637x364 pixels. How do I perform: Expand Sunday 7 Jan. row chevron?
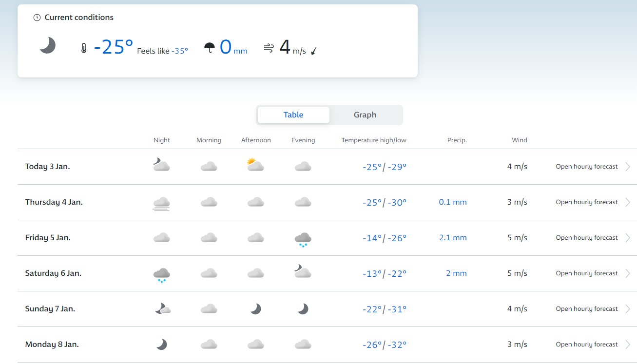coord(628,309)
